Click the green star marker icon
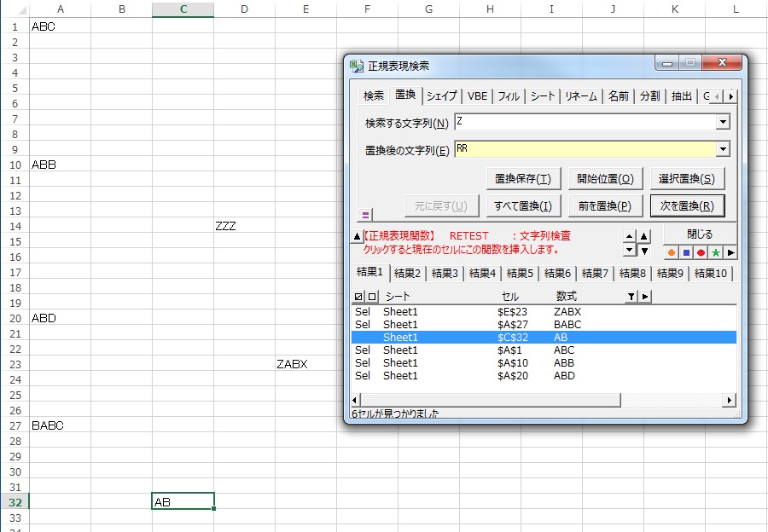768x532 pixels. click(716, 252)
